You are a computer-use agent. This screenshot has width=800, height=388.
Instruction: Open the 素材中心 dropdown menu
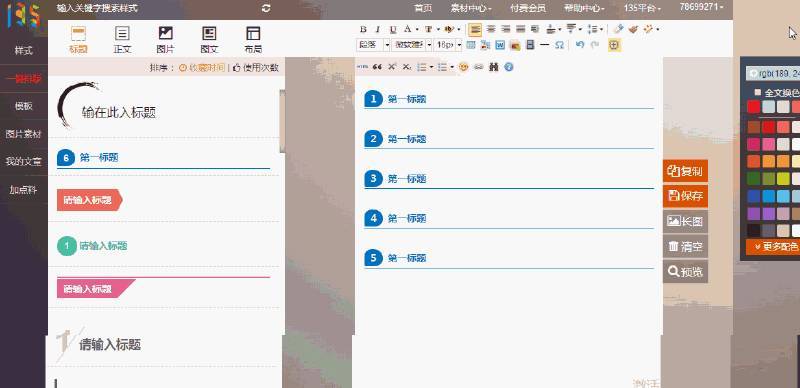click(471, 8)
